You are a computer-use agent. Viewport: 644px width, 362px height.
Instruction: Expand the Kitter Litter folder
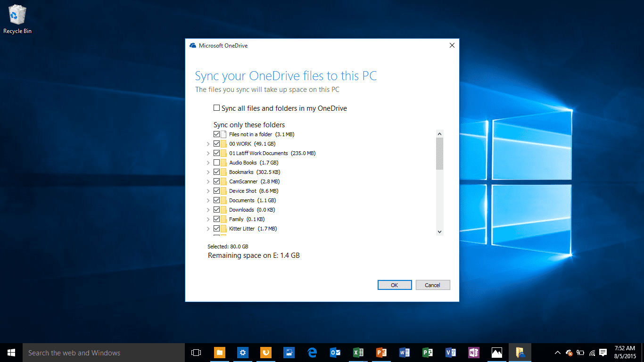(208, 229)
